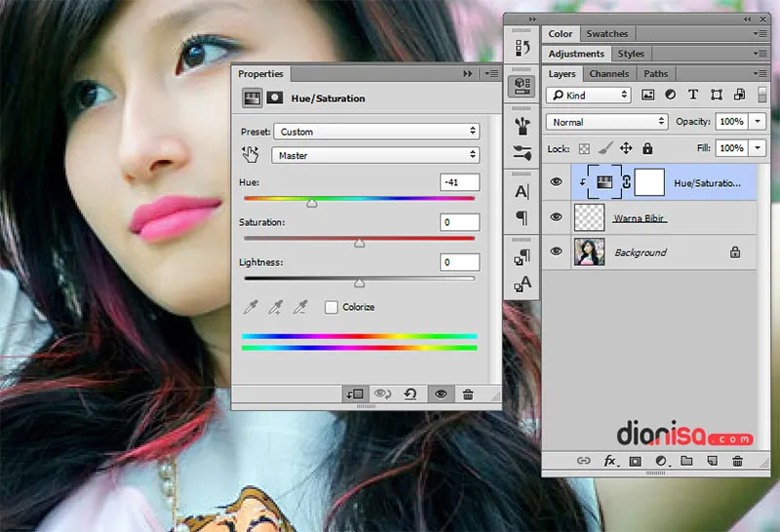Click the Saturation slider handle
Image resolution: width=780 pixels, height=532 pixels.
359,244
